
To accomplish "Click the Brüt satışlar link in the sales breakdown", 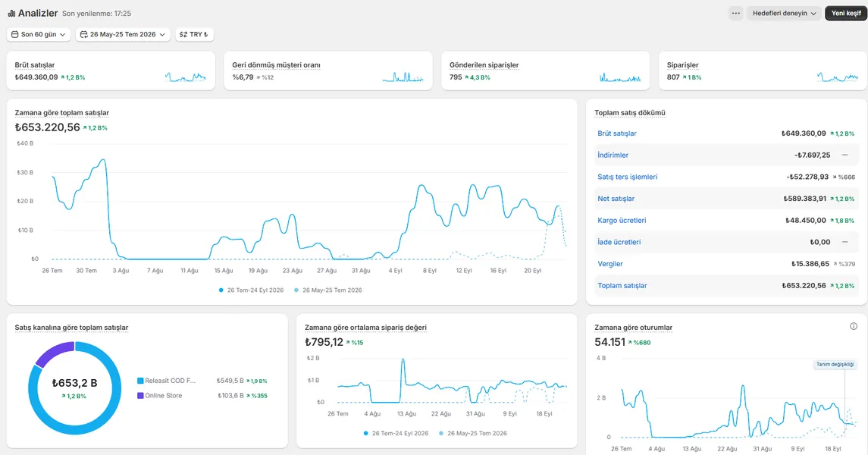I will (x=616, y=133).
